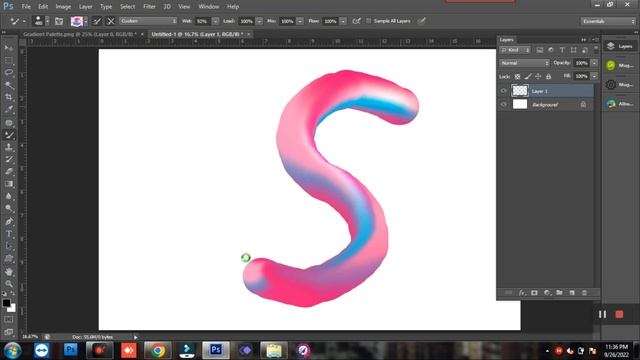Hide Layer 1 with its eye icon
Screen dimensions: 640x360
[x=504, y=91]
